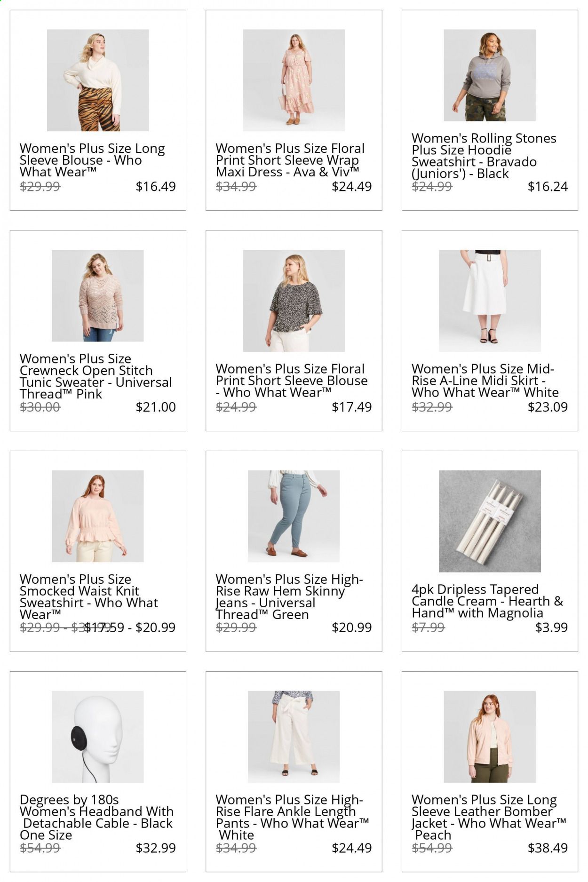588x882 pixels.
Task: Select the Leather Bomber Jacket Peach image
Action: (x=490, y=737)
